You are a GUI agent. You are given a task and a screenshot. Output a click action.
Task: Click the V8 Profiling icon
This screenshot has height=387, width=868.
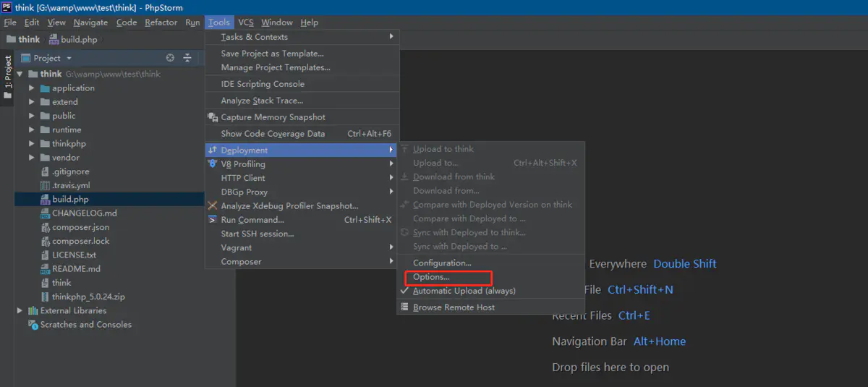(213, 164)
